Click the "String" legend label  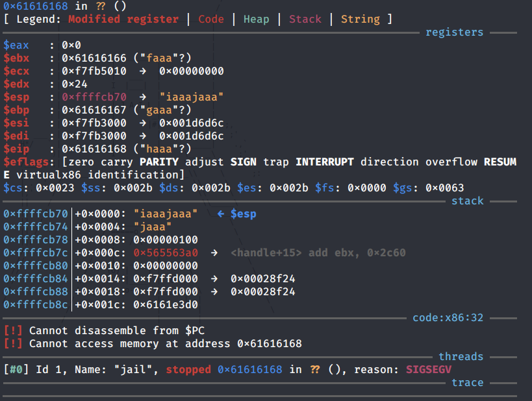360,19
